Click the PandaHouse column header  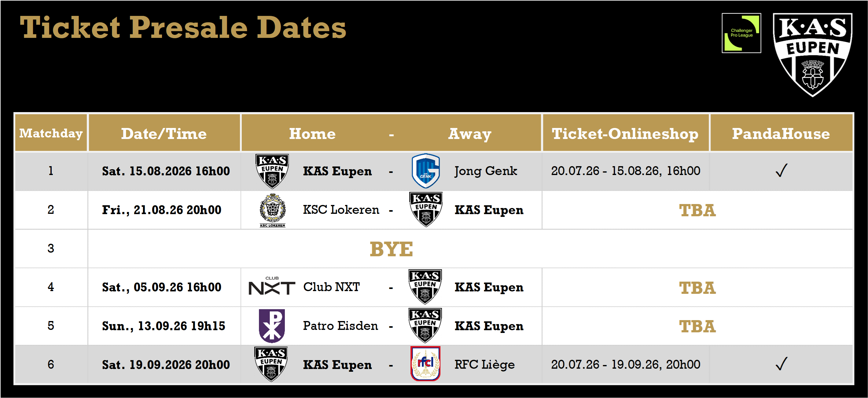coord(781,133)
